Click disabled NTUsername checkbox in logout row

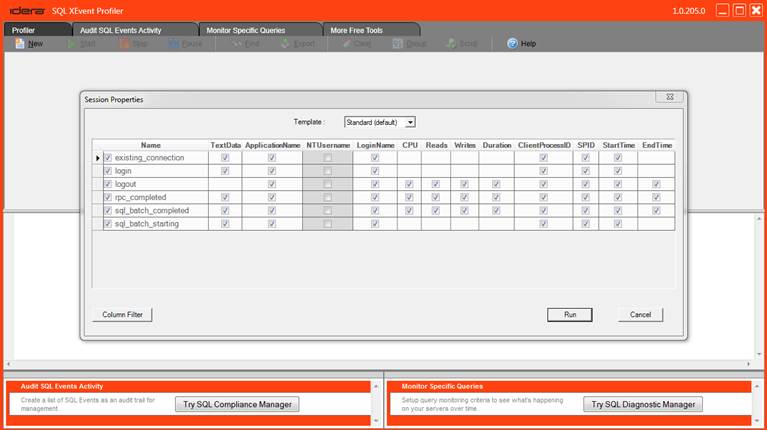coord(328,184)
